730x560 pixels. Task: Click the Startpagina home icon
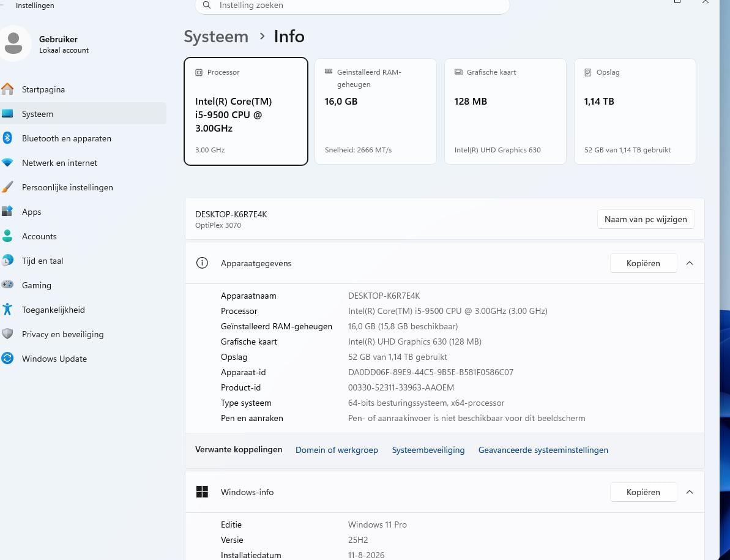(7, 89)
